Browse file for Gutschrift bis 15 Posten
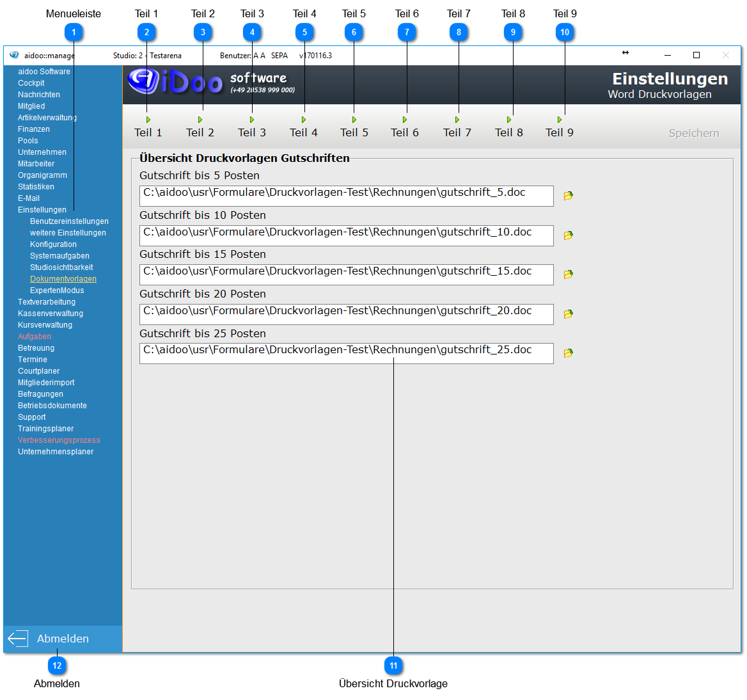The image size is (747, 700). click(568, 274)
